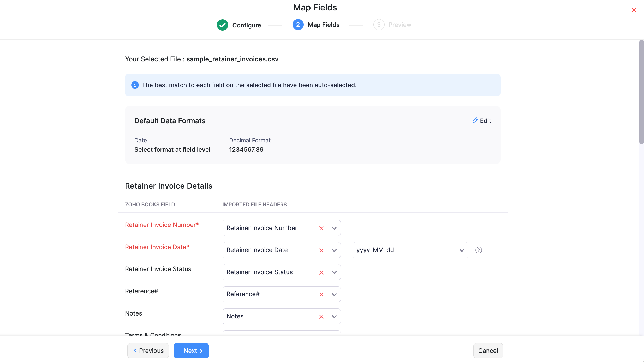Screen dimensions: 644x362
Task: Click the Previous button
Action: 148,351
